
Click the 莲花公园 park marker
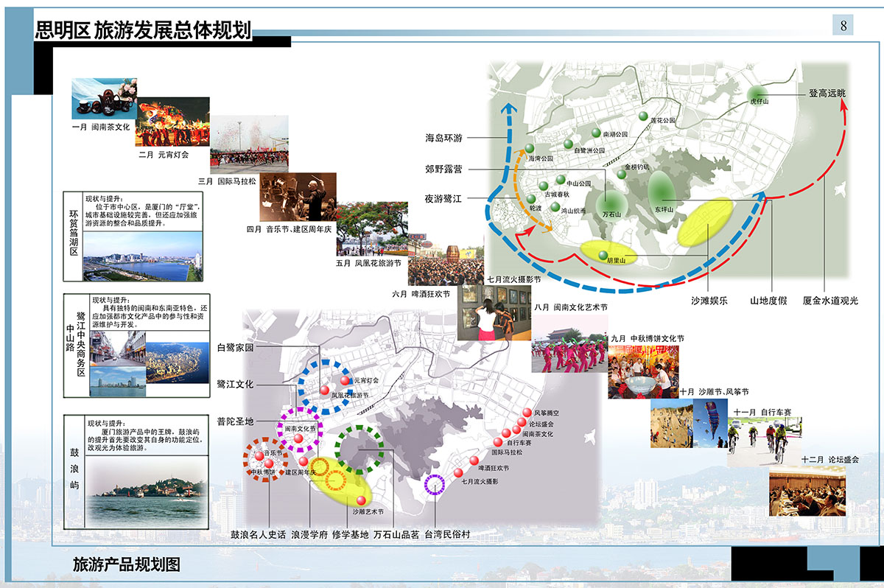tap(643, 116)
